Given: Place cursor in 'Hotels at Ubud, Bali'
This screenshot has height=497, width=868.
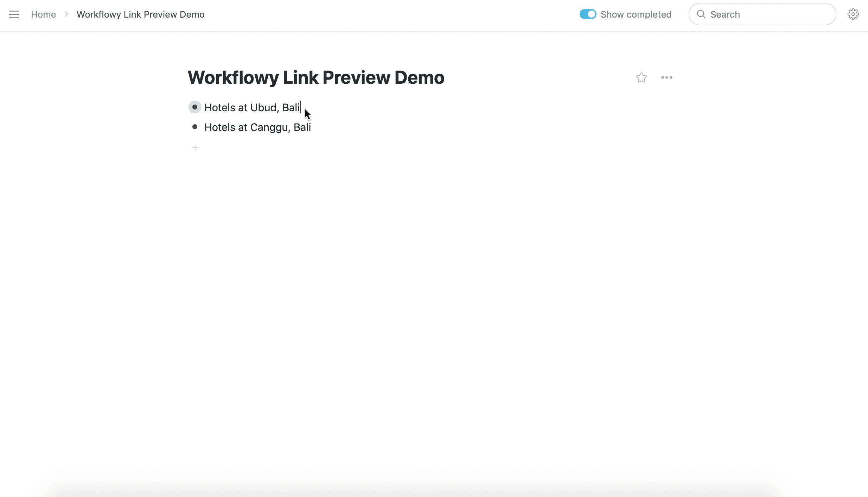Looking at the screenshot, I should click(251, 107).
